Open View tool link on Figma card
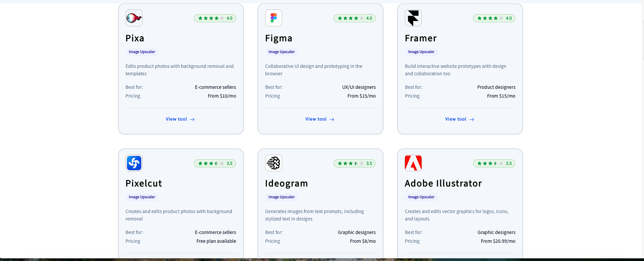Screen dimensions: 644x261 [320, 119]
